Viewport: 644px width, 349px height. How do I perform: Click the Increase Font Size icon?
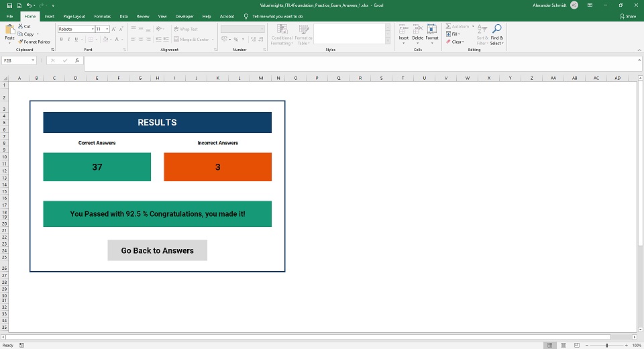[114, 29]
